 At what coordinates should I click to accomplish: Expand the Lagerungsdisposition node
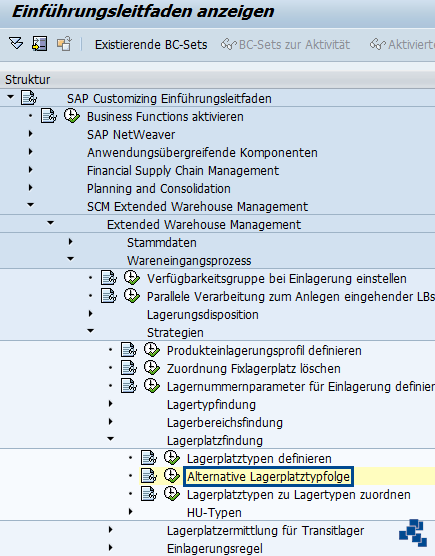(x=90, y=314)
